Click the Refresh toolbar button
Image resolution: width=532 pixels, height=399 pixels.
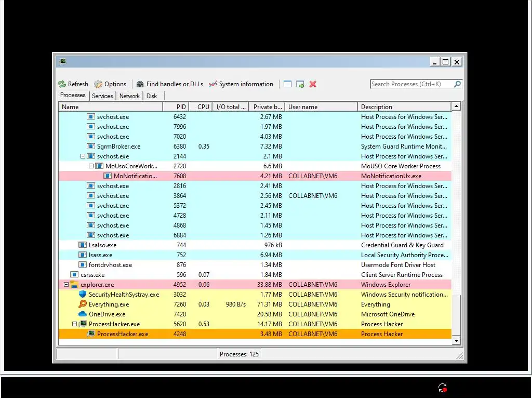click(x=73, y=84)
